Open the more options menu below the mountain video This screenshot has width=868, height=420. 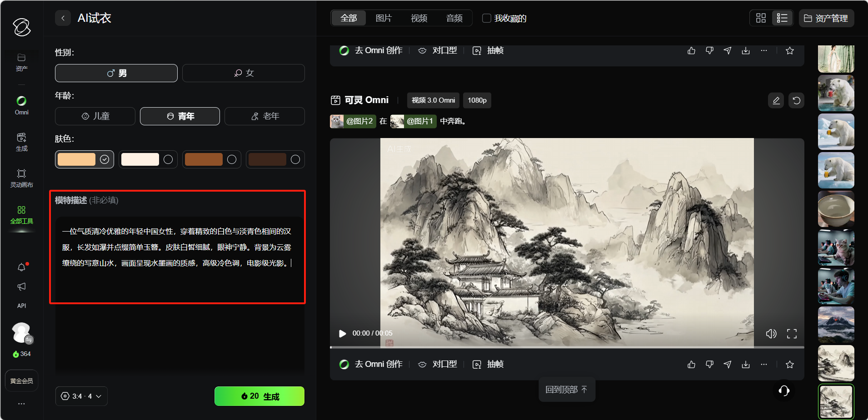[x=764, y=364]
